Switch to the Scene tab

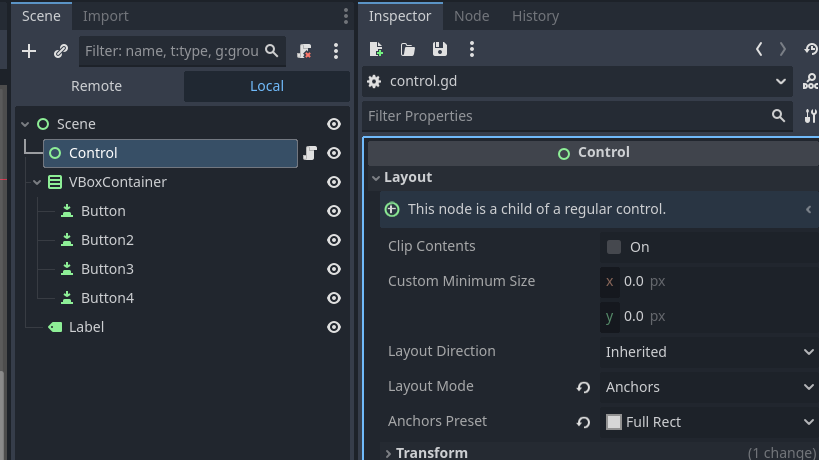click(x=41, y=16)
